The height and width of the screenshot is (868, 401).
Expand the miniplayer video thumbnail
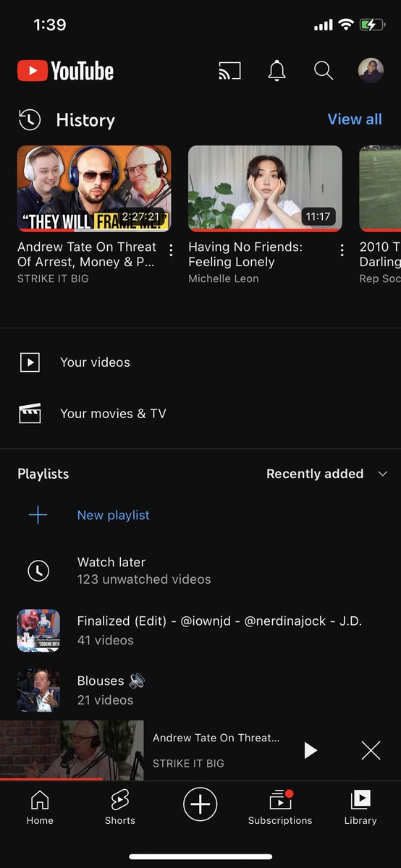(x=72, y=750)
